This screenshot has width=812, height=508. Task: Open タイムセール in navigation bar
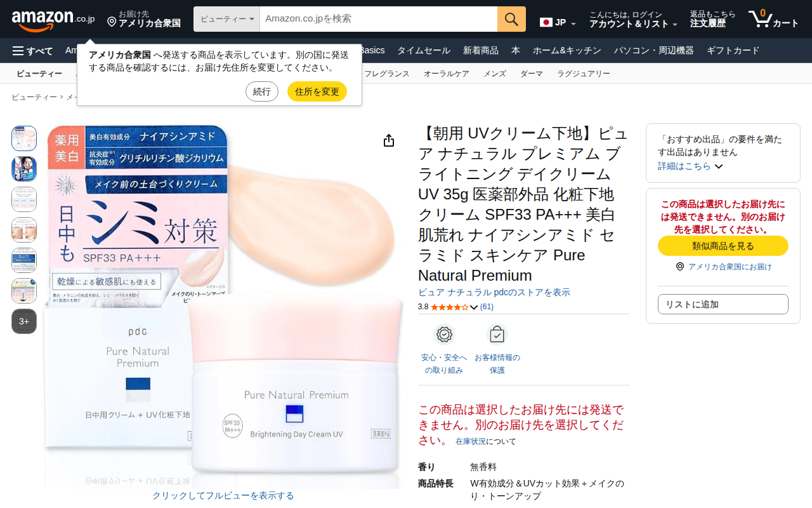point(424,51)
